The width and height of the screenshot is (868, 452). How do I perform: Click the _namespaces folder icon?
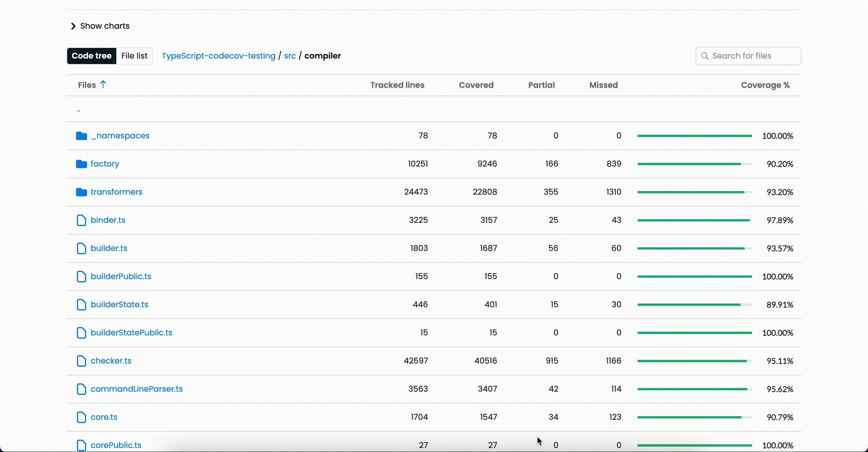[x=81, y=136]
